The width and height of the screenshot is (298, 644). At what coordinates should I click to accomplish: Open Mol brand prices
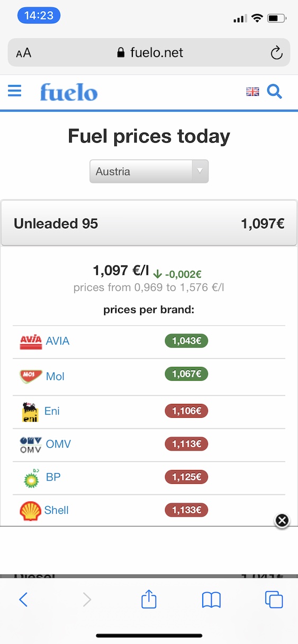[55, 376]
